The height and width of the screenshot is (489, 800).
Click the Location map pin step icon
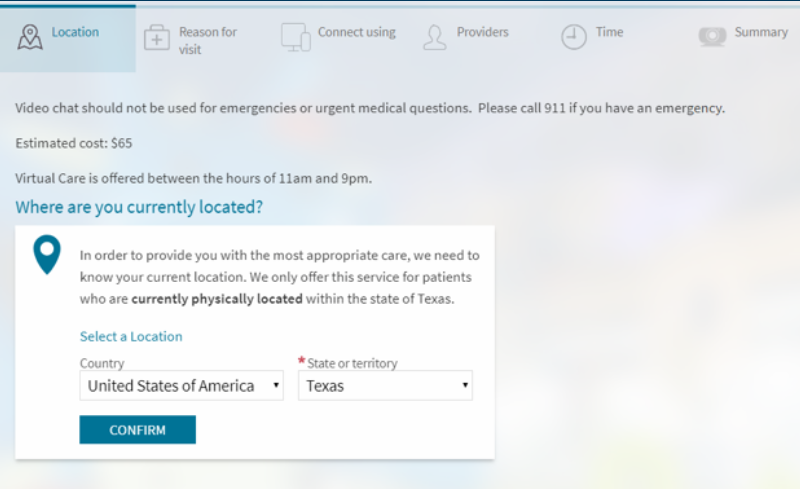click(30, 37)
